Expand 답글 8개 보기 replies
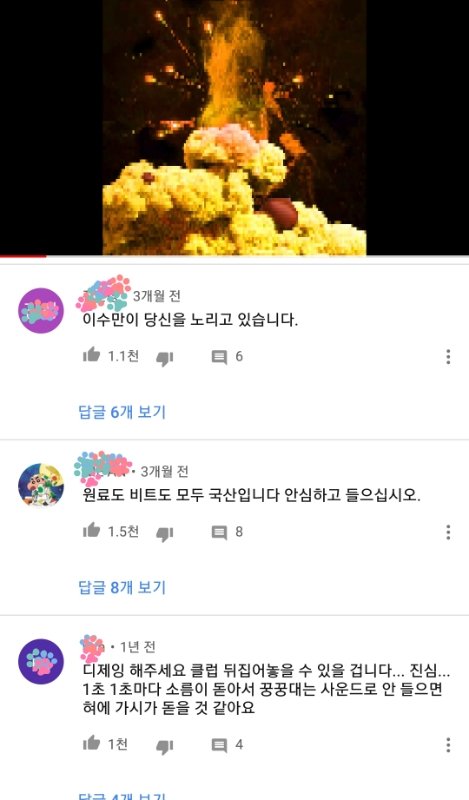This screenshot has height=800, width=469. [122, 587]
